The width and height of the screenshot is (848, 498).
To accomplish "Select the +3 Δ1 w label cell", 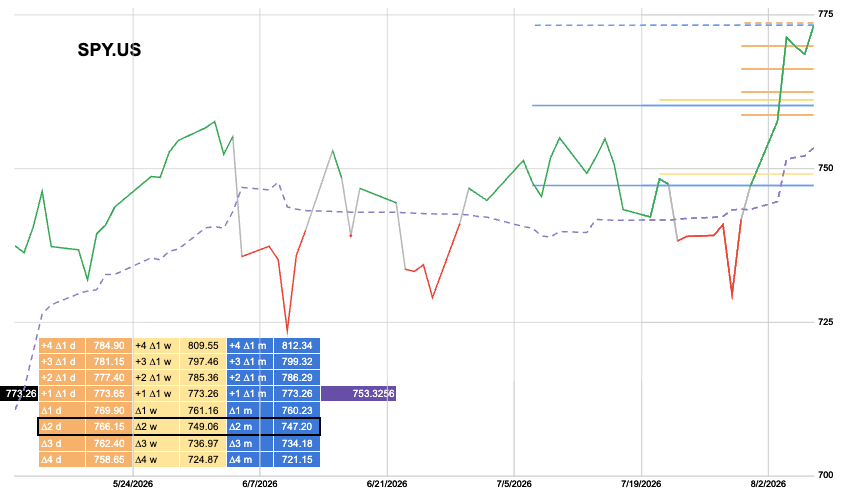I will (x=156, y=362).
